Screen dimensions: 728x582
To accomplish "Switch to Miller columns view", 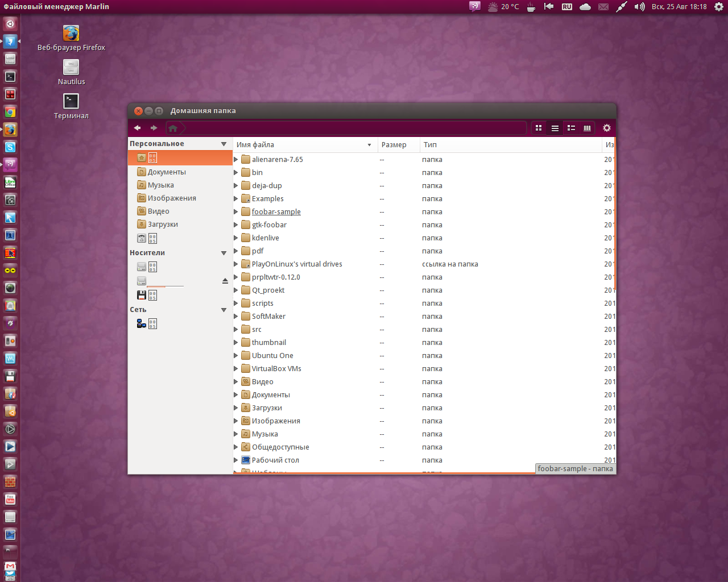I will (587, 128).
